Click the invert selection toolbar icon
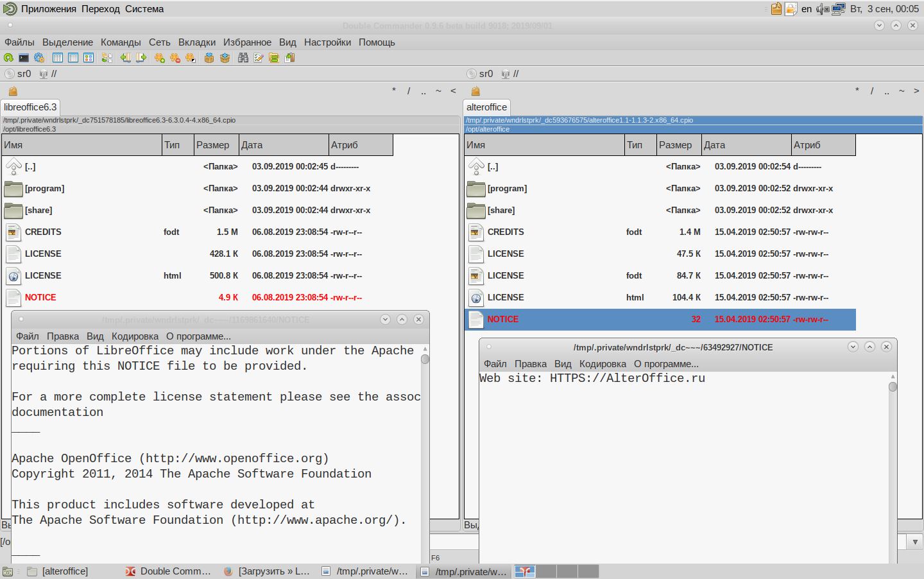 (x=191, y=58)
